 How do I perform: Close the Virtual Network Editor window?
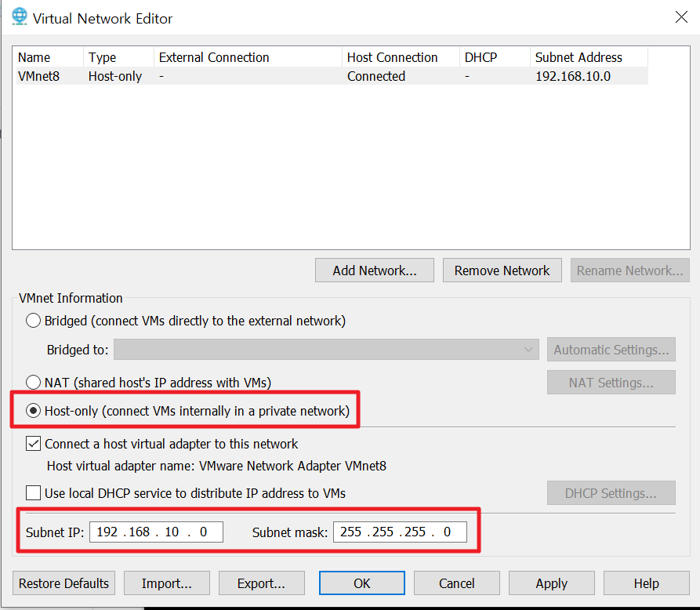[x=681, y=17]
